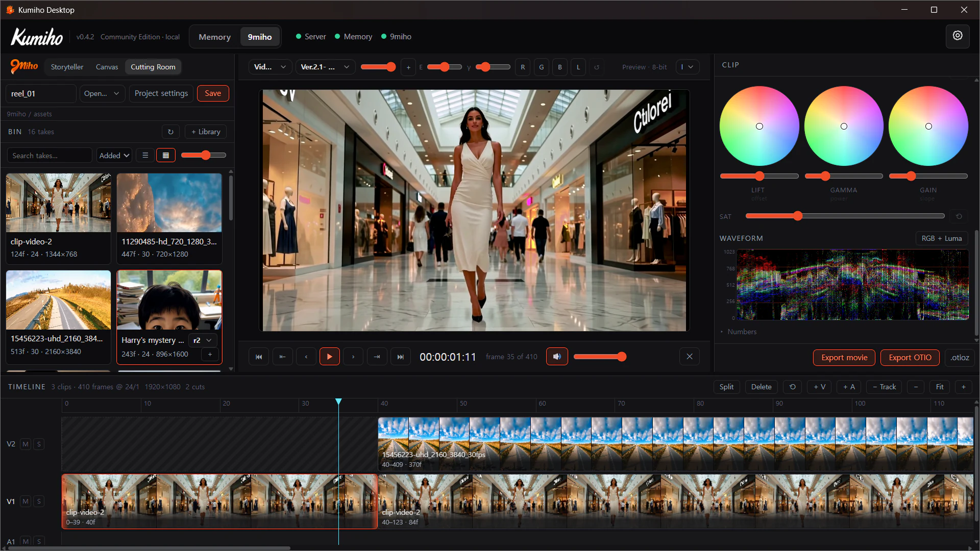This screenshot has width=980, height=551.
Task: Mute track V1
Action: 25,502
